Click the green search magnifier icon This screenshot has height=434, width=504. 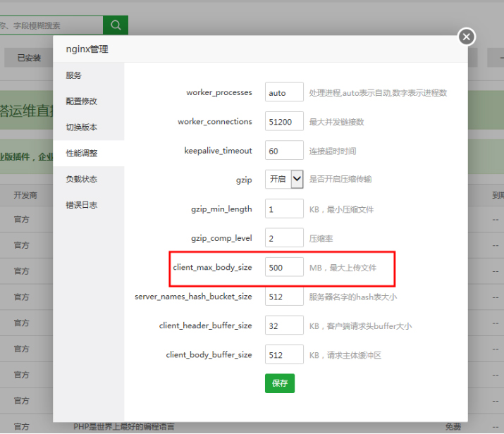pos(116,25)
